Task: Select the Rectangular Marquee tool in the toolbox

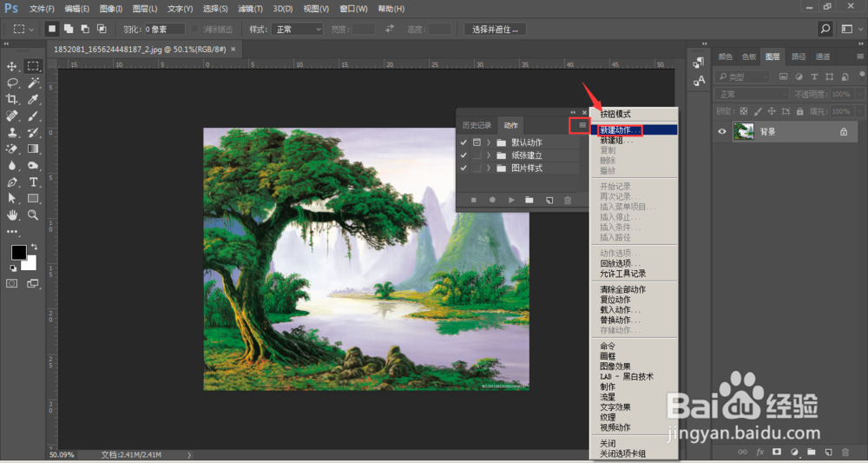Action: pos(33,67)
